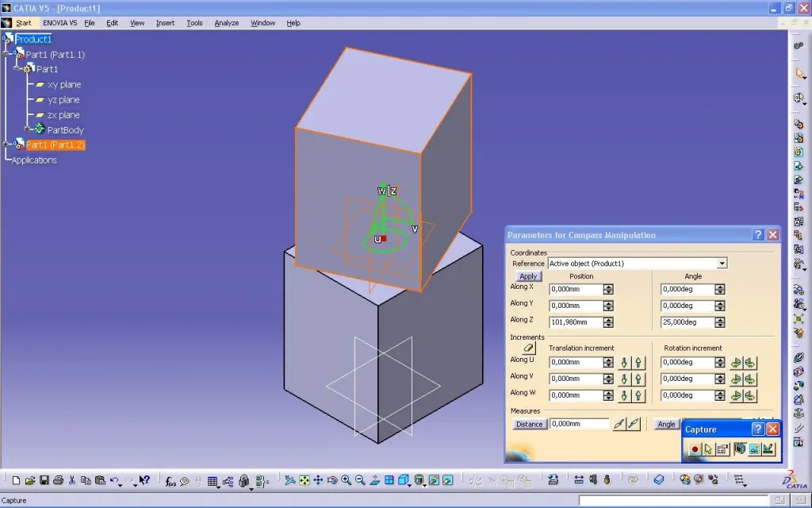Select the Applications node in the tree
Screen dimensions: 812x508
34,160
